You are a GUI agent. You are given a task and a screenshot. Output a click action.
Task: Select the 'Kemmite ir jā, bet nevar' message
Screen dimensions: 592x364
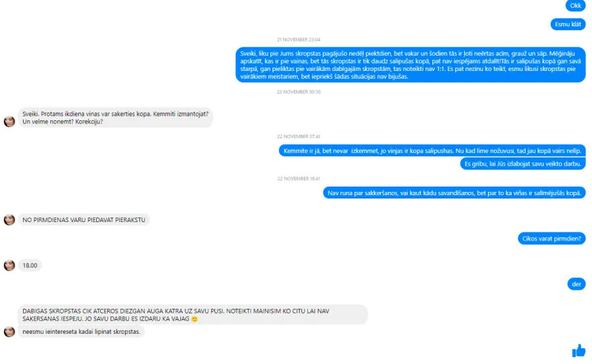(432, 151)
